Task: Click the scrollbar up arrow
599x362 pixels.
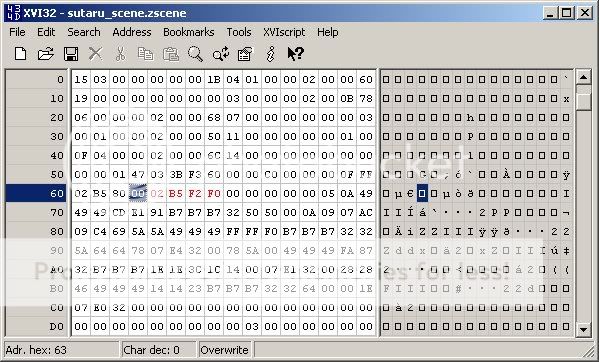Action: click(x=583, y=77)
